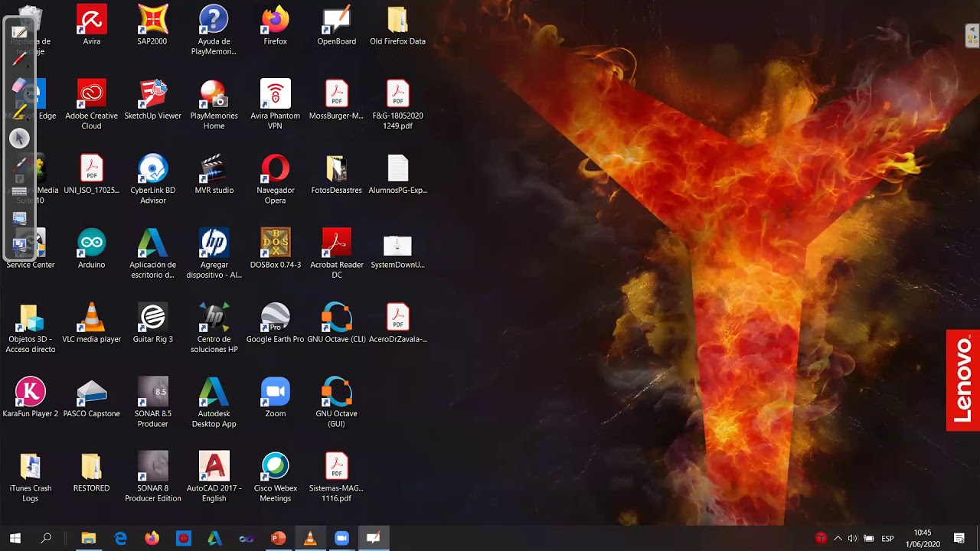Screen dimensions: 980x551
Task: Open the Action Center notifications panel
Action: coord(959,539)
